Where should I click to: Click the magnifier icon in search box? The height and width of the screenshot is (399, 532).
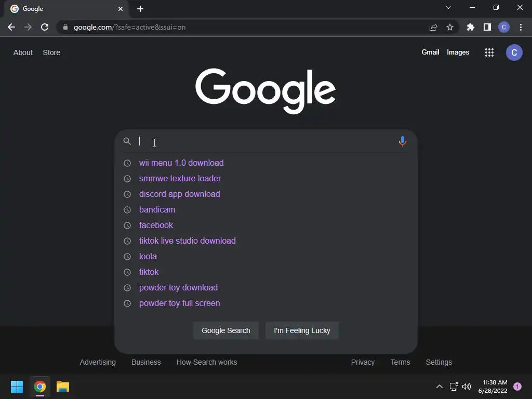click(x=127, y=141)
